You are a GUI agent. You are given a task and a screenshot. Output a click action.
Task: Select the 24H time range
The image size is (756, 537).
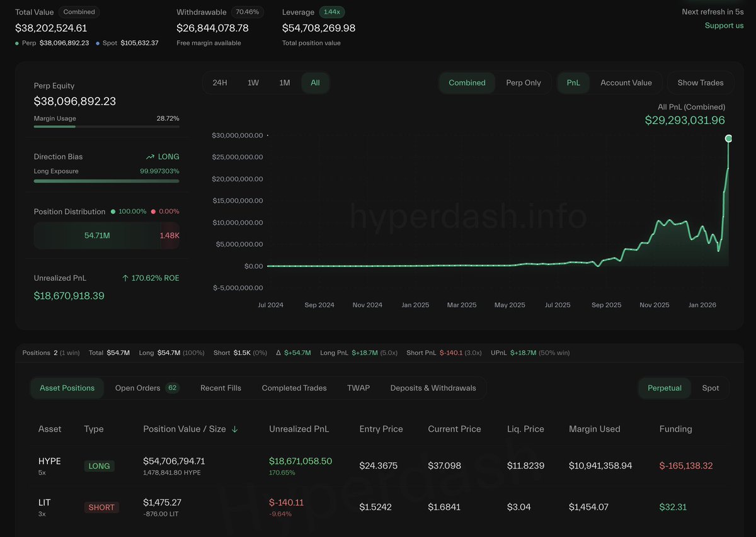coord(220,82)
